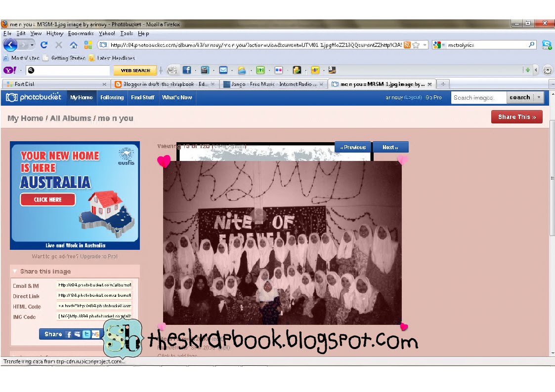Click the Share This button

coord(517,117)
